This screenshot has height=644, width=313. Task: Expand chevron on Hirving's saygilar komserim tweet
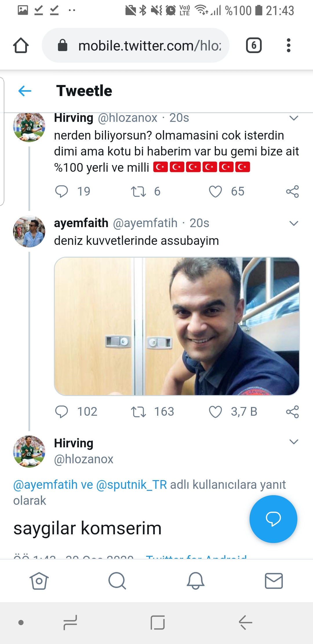294,442
